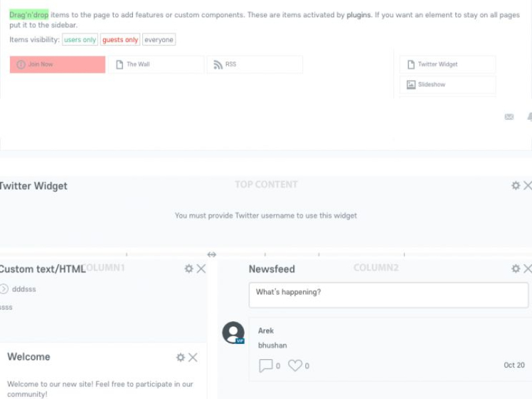Viewport: 532px width, 399px height.
Task: Open Twitter Widget settings gear
Action: 515,186
